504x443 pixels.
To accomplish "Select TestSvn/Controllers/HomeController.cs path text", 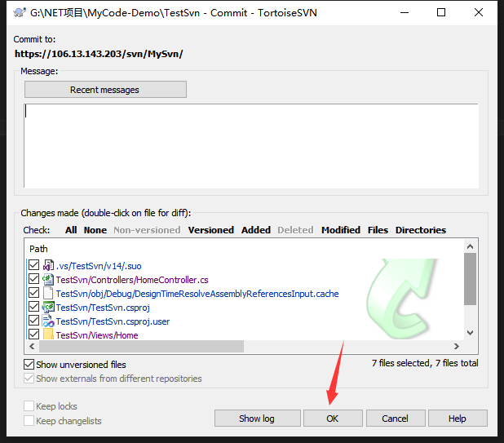I will pyautogui.click(x=132, y=280).
